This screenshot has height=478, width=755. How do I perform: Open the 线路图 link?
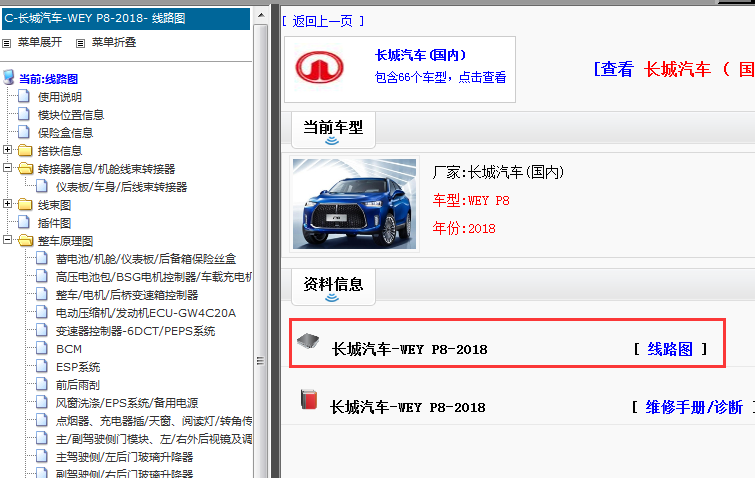pos(670,349)
